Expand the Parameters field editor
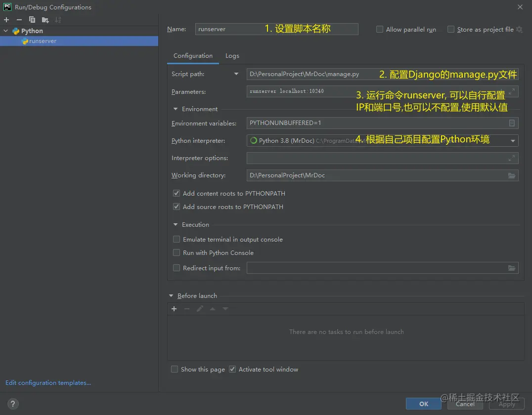 coord(512,91)
